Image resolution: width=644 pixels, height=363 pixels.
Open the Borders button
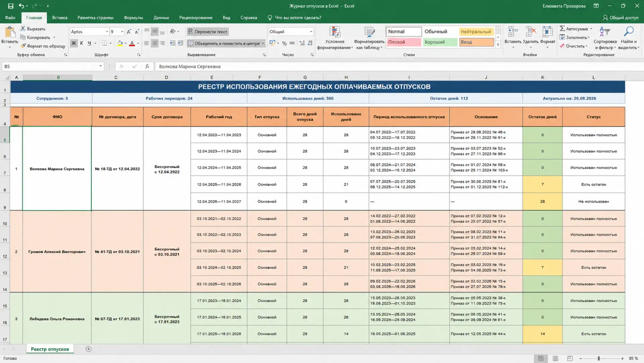104,43
